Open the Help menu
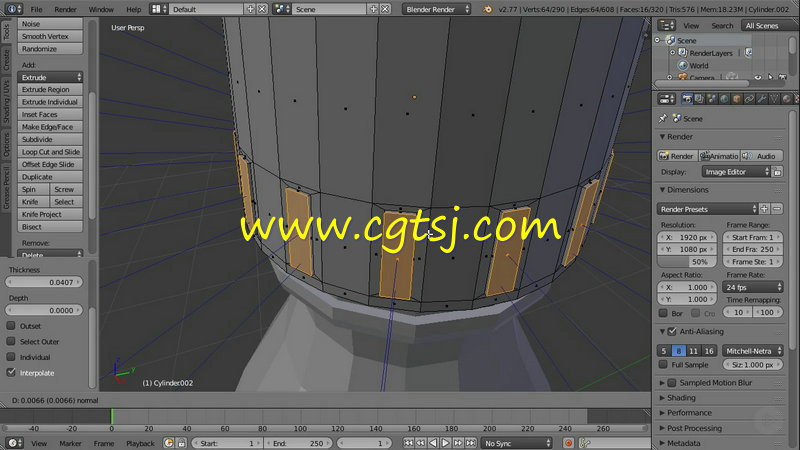The height and width of the screenshot is (450, 800). (x=133, y=9)
